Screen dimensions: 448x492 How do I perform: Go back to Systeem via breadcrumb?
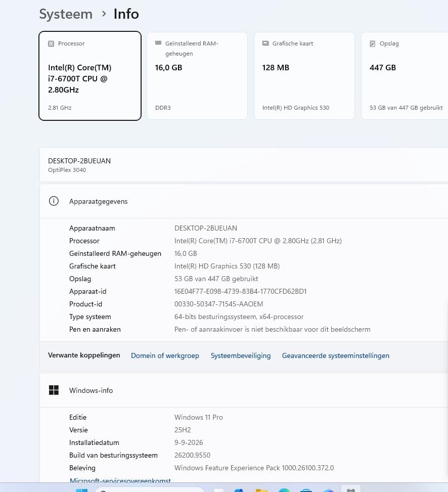coord(66,14)
